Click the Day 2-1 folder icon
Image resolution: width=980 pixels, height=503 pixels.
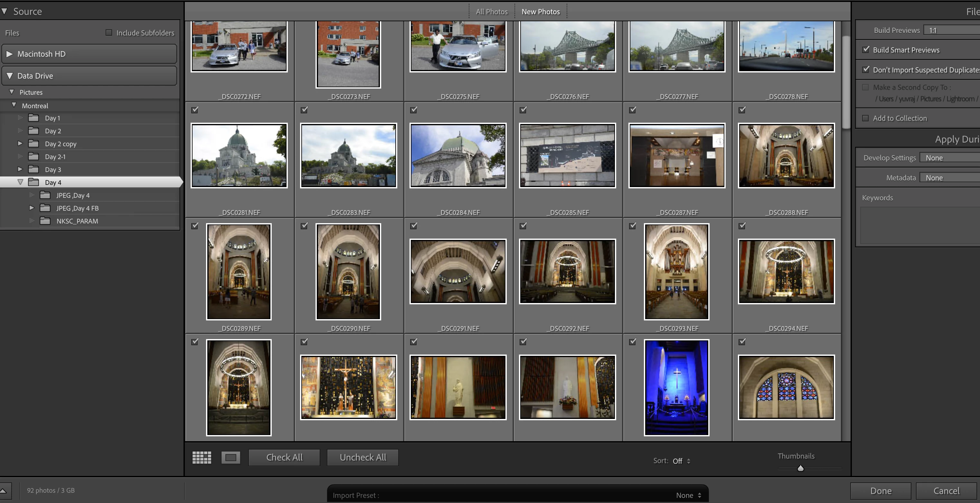point(33,157)
